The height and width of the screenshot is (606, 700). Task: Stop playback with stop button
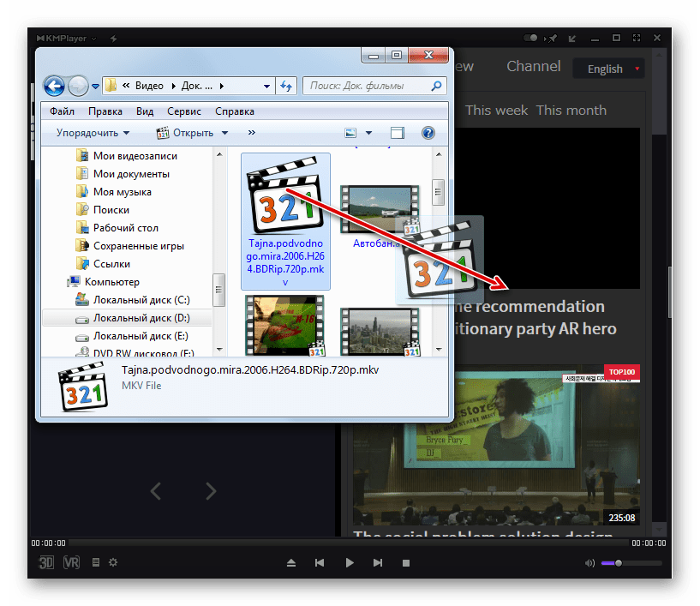tap(406, 563)
